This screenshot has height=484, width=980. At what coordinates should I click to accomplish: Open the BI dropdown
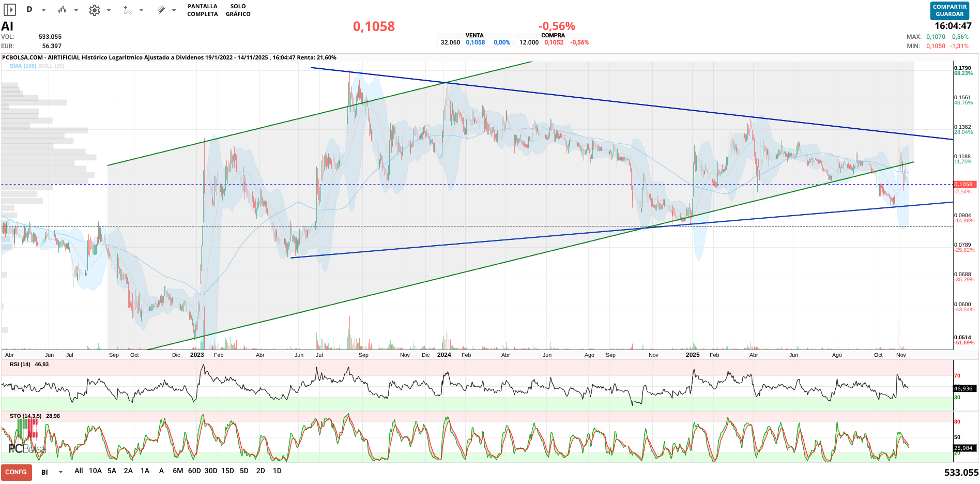(x=52, y=472)
